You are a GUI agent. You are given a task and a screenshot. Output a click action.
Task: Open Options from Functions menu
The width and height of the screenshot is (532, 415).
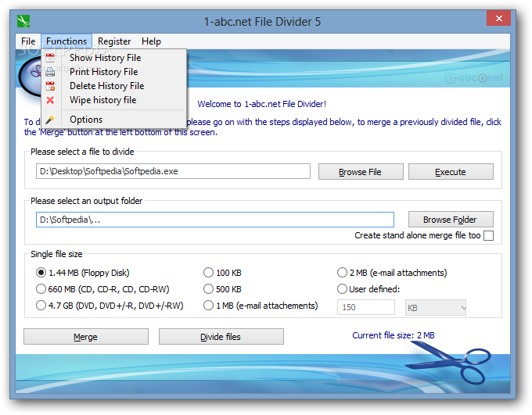point(114,120)
